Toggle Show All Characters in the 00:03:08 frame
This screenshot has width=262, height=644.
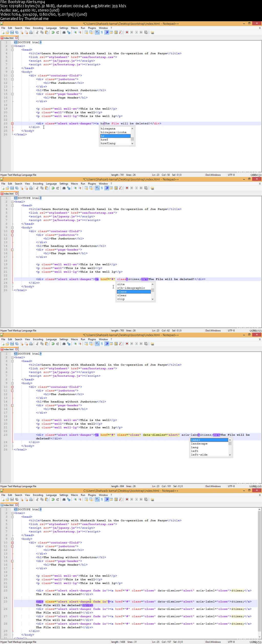[102, 344]
